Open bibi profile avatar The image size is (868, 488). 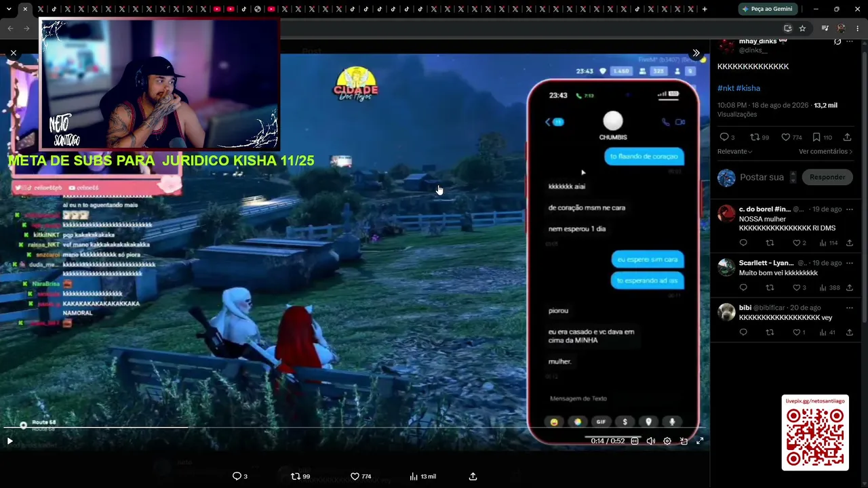[x=726, y=312]
